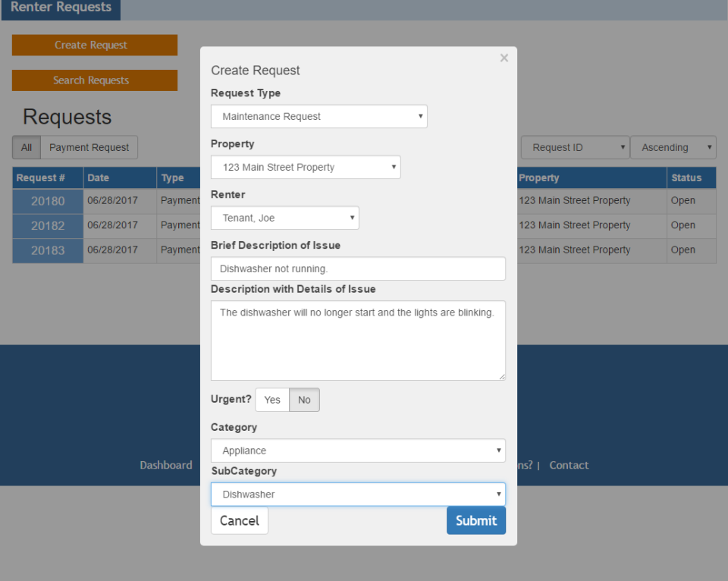Expand the Category dropdown
The image size is (728, 581).
click(x=358, y=451)
